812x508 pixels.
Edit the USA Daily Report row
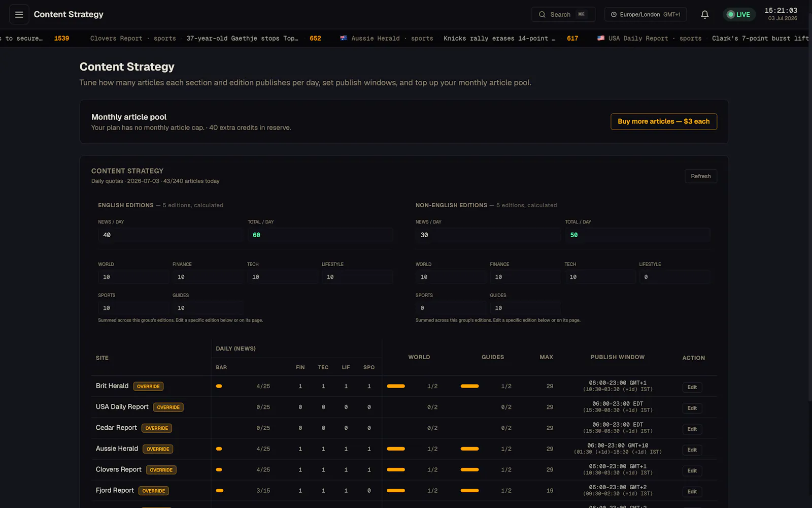coord(692,408)
